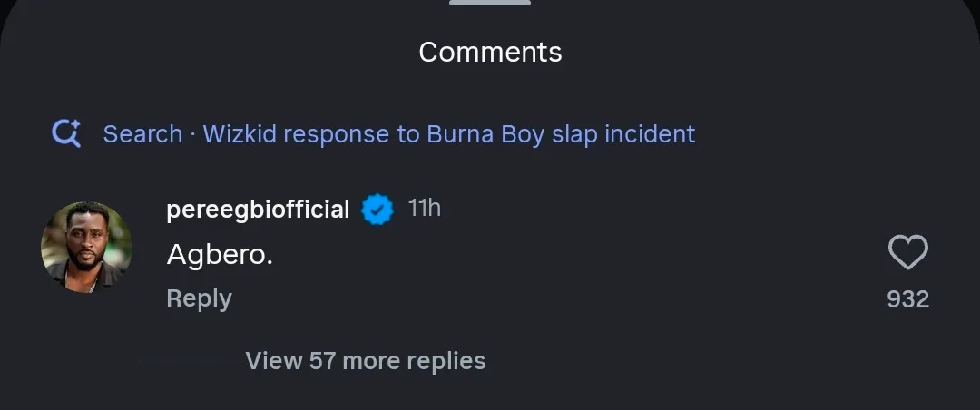Viewport: 980px width, 410px height.
Task: Reply to the Agbero comment
Action: (x=199, y=298)
